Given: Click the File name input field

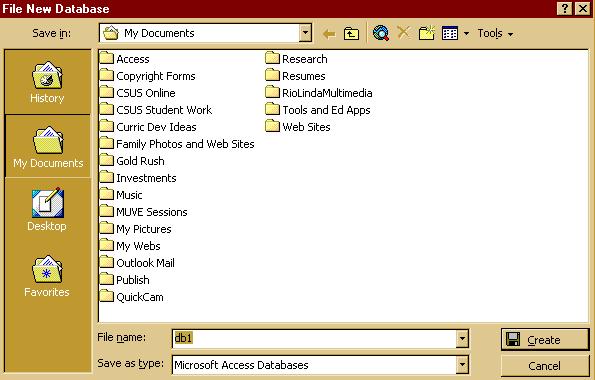Looking at the screenshot, I should point(314,338).
